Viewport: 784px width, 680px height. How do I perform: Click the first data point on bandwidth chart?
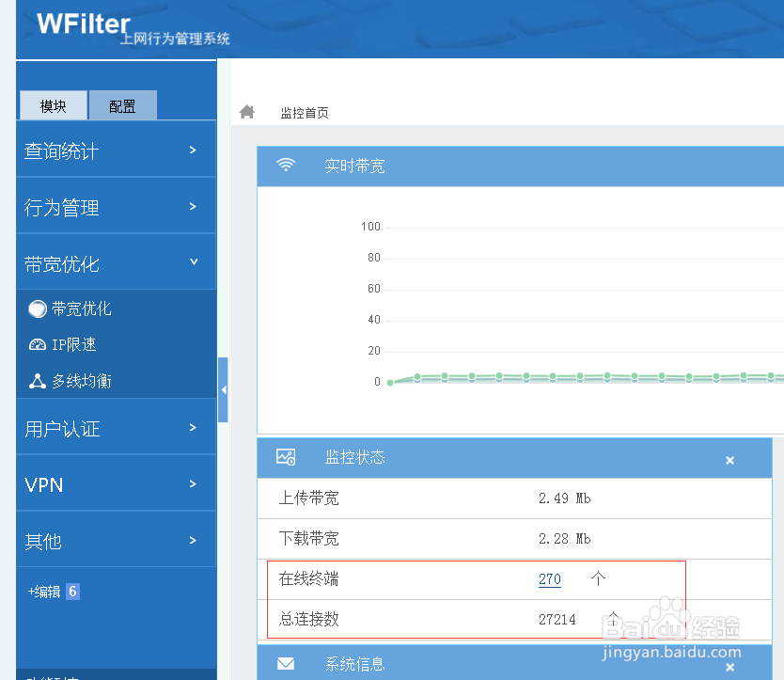click(390, 382)
